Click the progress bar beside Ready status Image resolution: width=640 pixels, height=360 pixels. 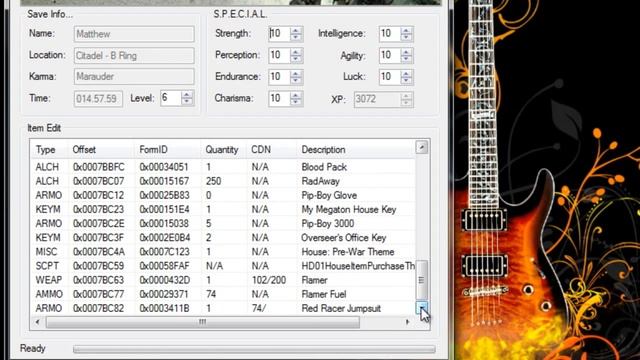254,349
